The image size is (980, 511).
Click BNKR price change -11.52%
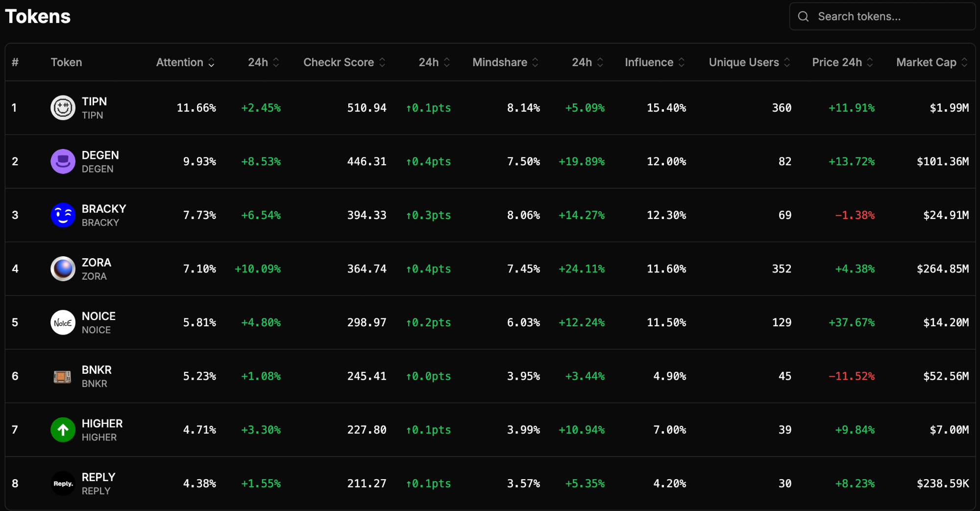click(852, 376)
